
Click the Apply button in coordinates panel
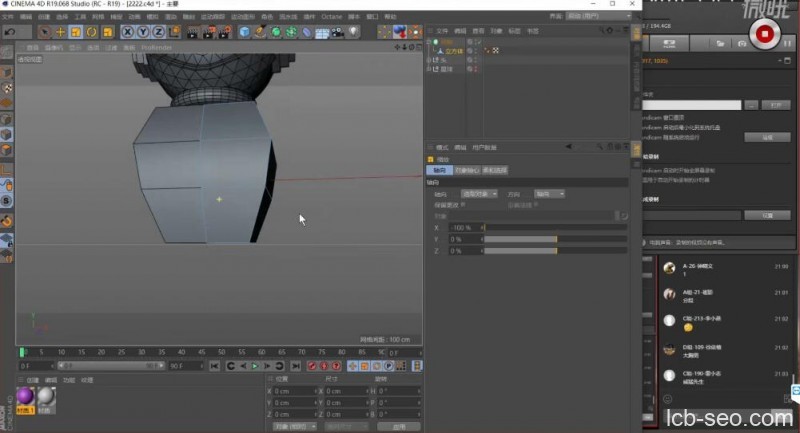399,426
